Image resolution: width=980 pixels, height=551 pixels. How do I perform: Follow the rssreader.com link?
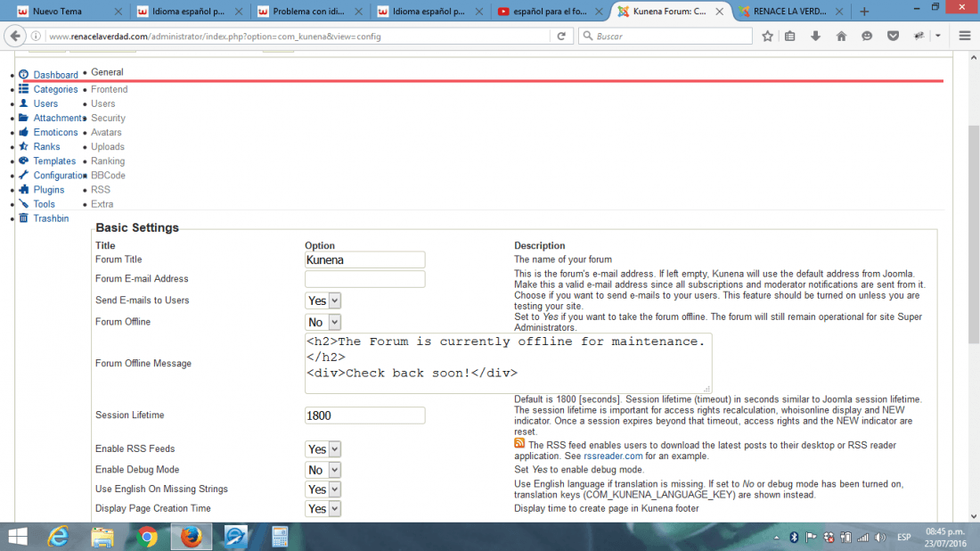[x=613, y=456]
